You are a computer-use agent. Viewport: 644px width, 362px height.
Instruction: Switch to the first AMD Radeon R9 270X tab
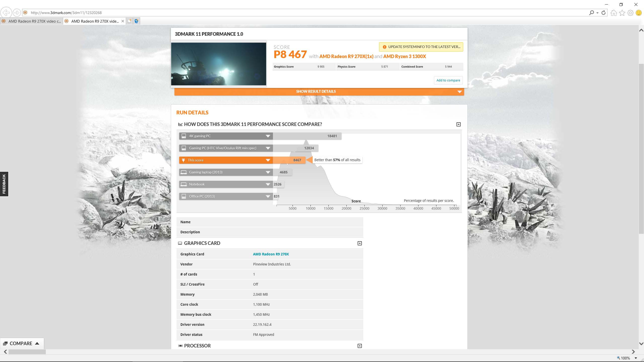tap(31, 21)
